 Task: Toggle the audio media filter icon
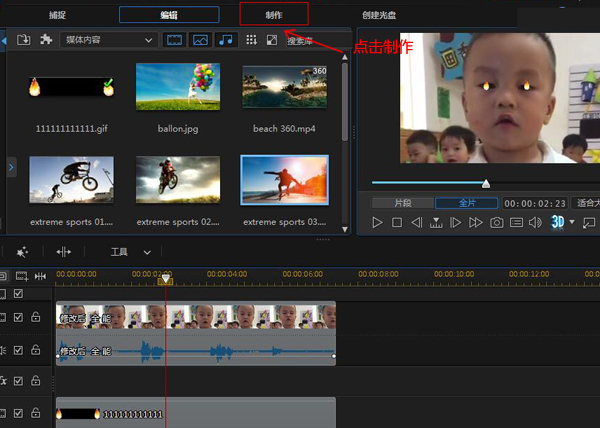coord(226,40)
